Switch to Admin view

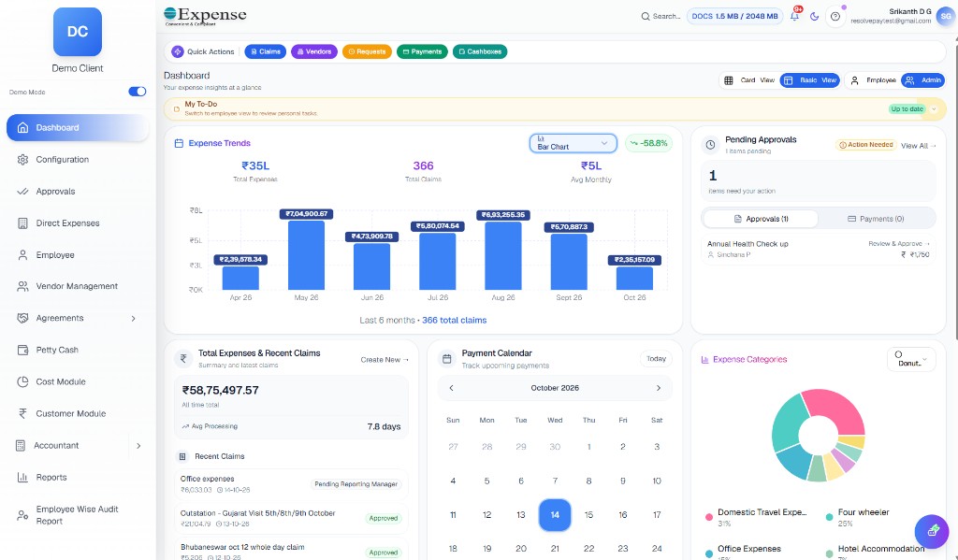tap(923, 80)
